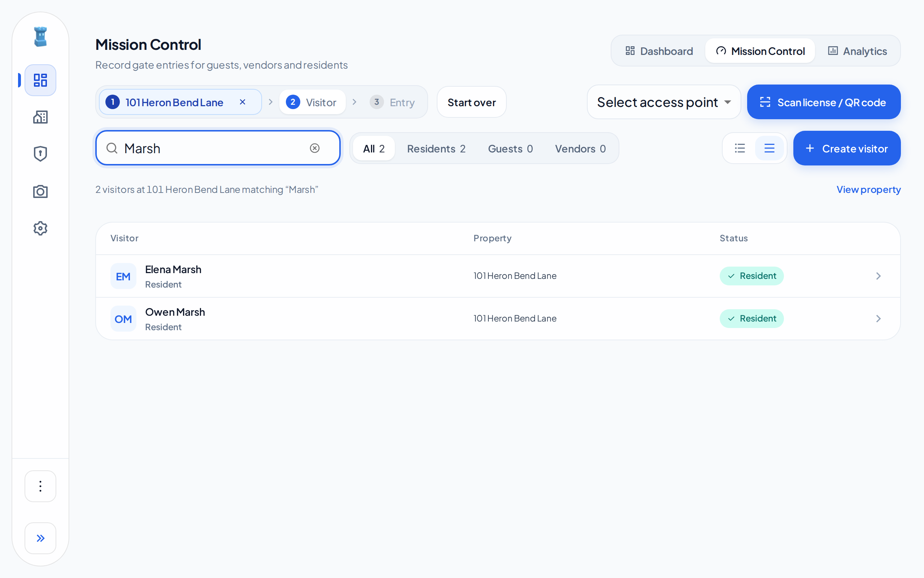Click the castle app logo
This screenshot has height=578, width=924.
pyautogui.click(x=40, y=37)
